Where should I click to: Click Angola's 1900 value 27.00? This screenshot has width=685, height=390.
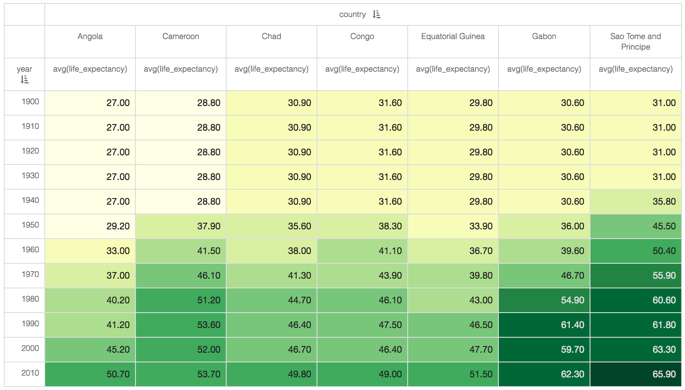coord(90,103)
